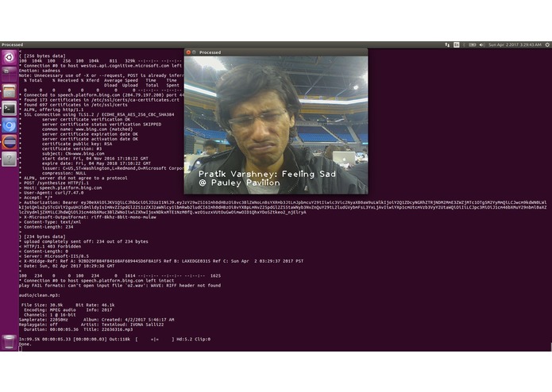
Task: Click 'certificate public key: RSA' line
Action: [x=77, y=144]
